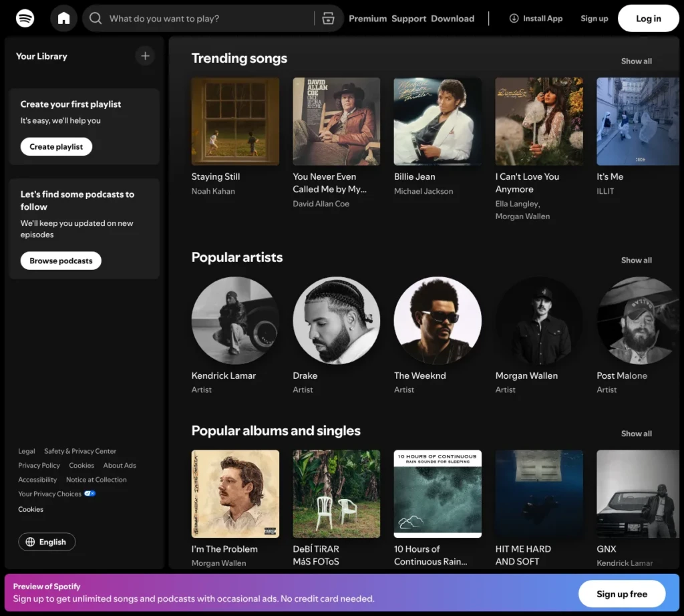Open Notice at Collection link
684x616 pixels.
point(96,480)
